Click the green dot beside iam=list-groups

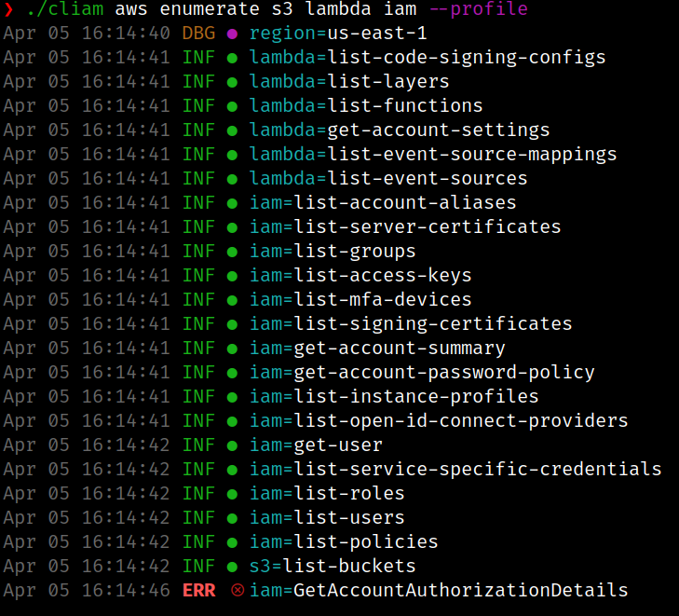(232, 251)
